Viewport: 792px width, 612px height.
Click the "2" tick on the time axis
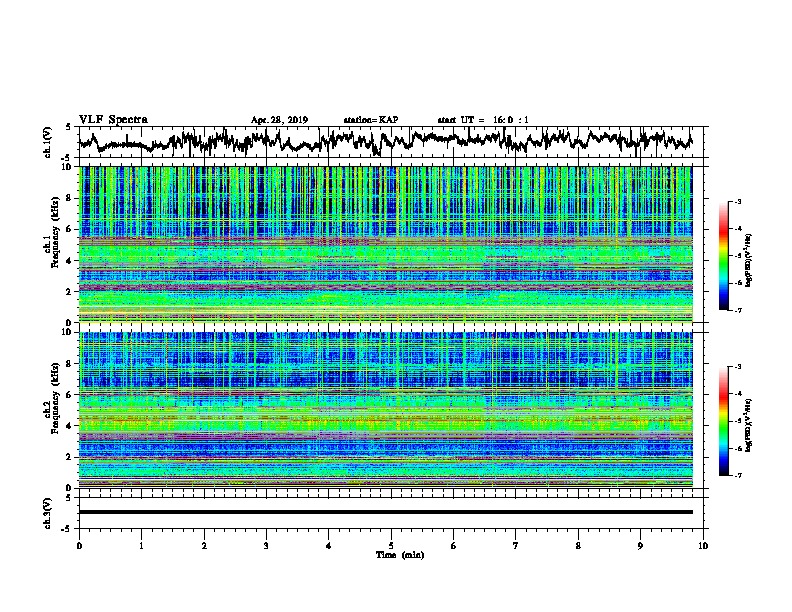coord(204,546)
